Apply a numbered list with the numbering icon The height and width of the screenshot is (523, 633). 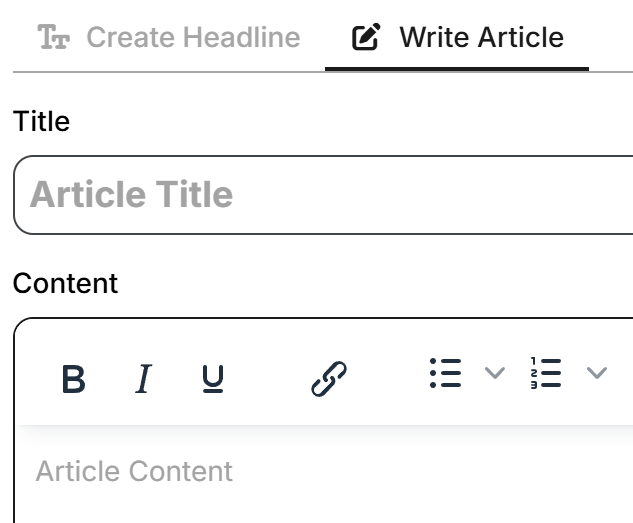click(x=545, y=373)
